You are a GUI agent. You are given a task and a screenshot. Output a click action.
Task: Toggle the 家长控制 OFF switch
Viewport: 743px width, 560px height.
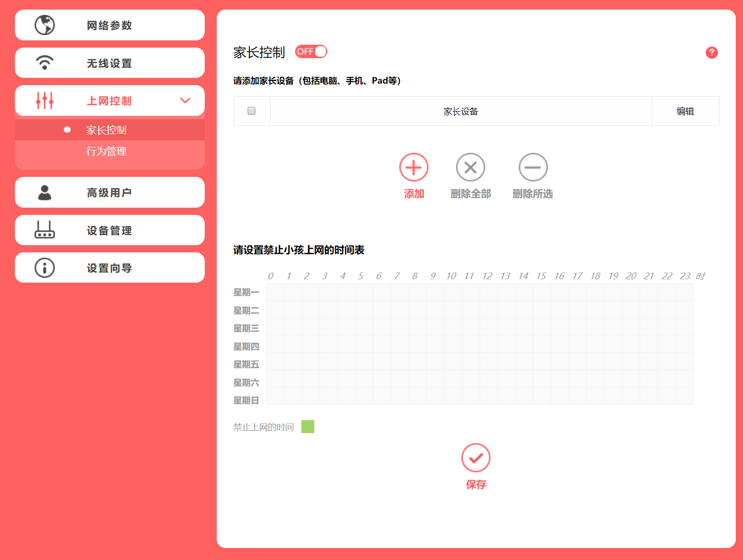311,51
